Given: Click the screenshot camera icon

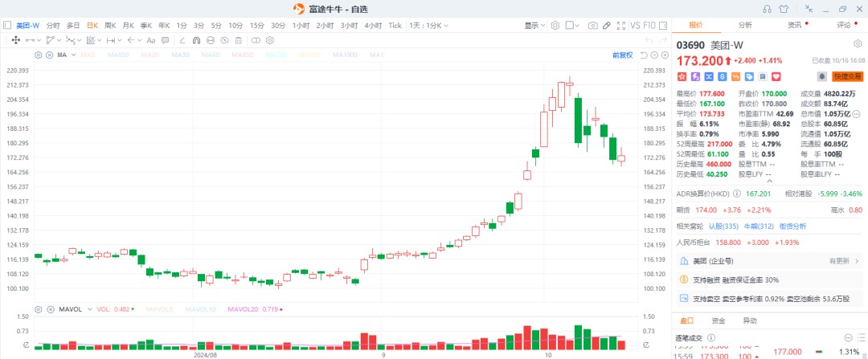Looking at the screenshot, I should point(593,26).
